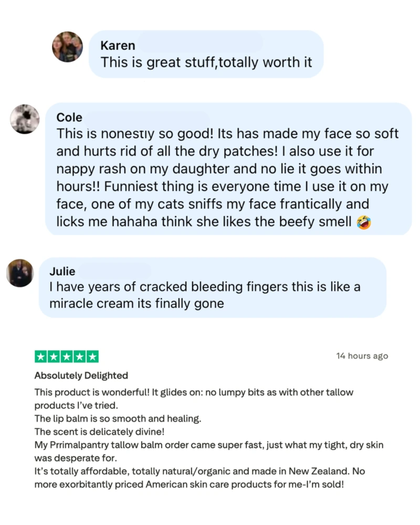Open the 'Absolutely Delighted' review title
Viewport: 420px width, 525px height.
(x=81, y=375)
